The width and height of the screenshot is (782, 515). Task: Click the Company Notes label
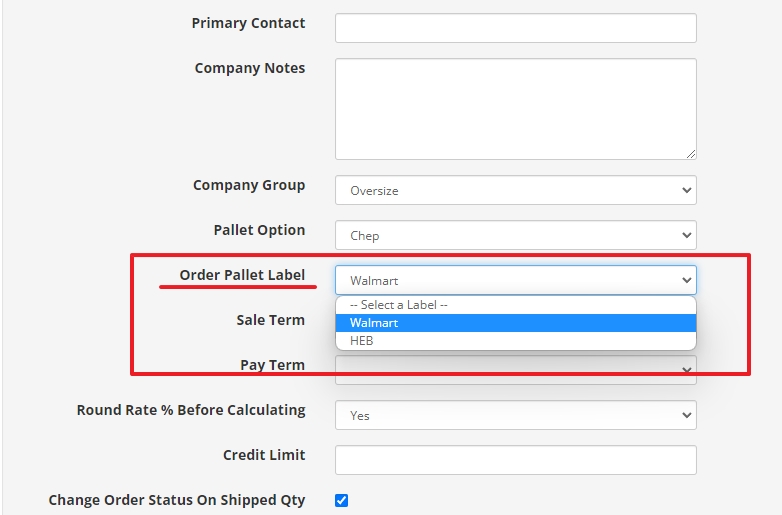pyautogui.click(x=249, y=68)
